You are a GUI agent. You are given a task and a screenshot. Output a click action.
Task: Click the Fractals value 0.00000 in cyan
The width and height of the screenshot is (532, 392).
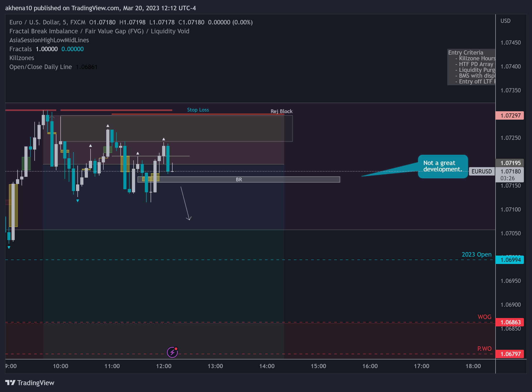coord(72,49)
